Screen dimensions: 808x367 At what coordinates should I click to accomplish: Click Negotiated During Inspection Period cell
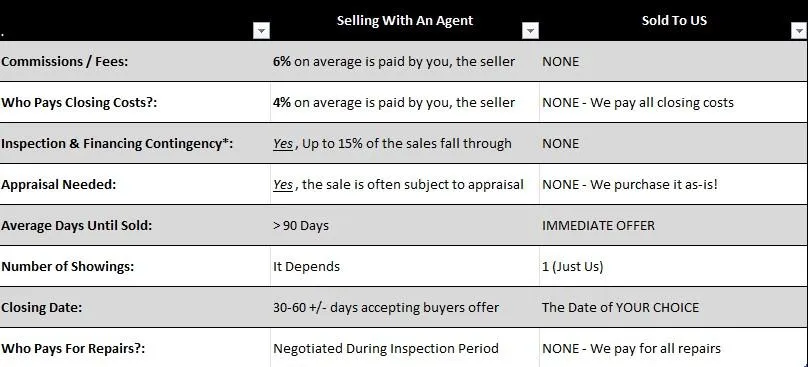point(405,348)
